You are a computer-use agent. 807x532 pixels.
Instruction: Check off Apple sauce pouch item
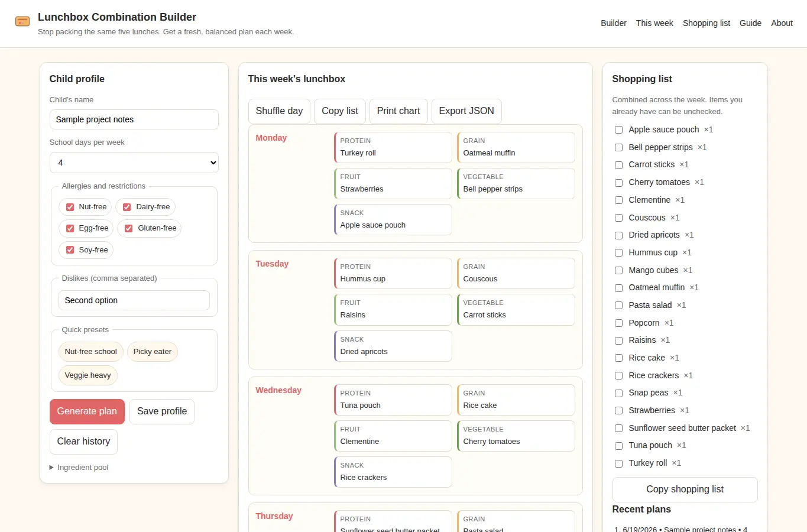pyautogui.click(x=618, y=129)
